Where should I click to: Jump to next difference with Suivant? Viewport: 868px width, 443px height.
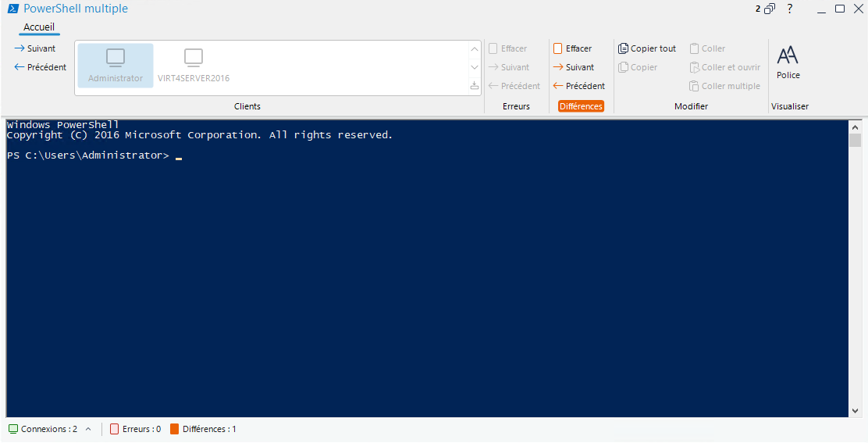[574, 67]
